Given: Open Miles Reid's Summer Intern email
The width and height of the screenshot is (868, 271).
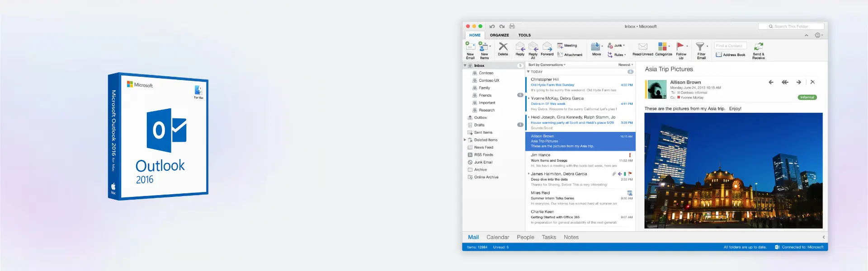Looking at the screenshot, I should [580, 198].
